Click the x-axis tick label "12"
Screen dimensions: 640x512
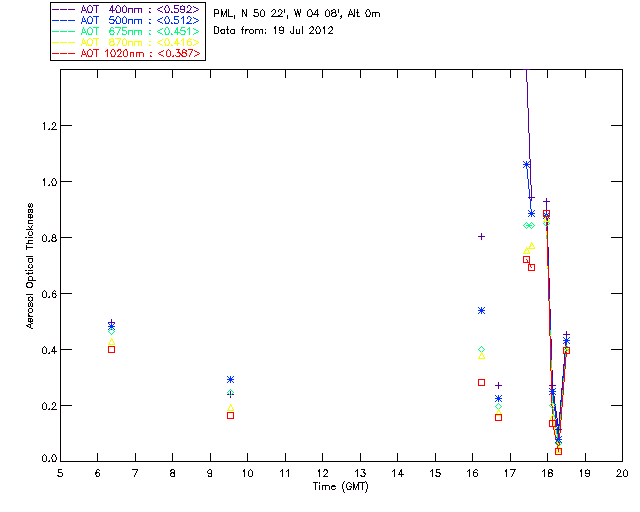pos(322,473)
